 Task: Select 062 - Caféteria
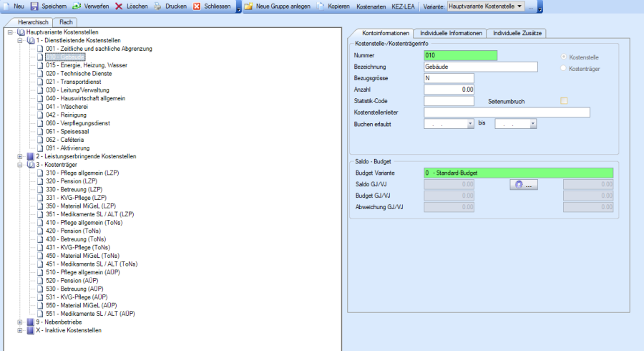point(65,140)
